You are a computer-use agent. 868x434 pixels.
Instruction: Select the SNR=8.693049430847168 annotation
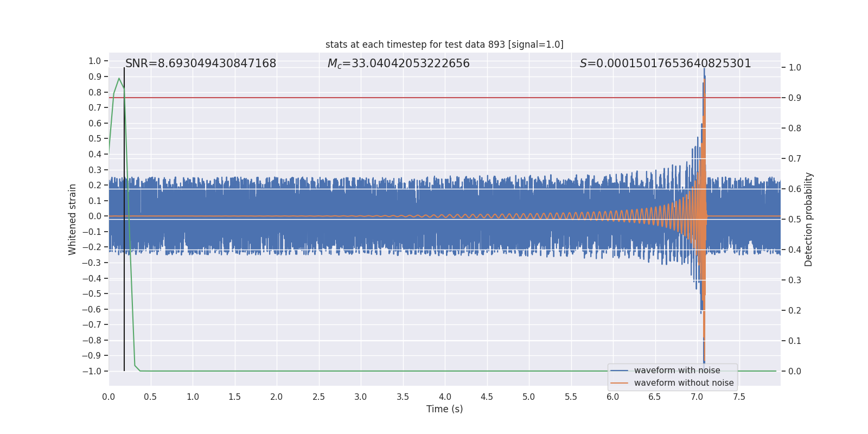pos(201,63)
